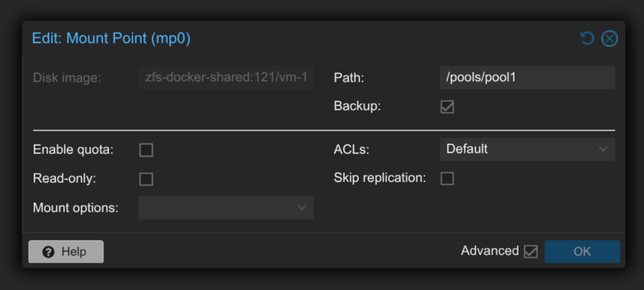Click the Advanced label text
The image size is (644, 290).
(490, 250)
